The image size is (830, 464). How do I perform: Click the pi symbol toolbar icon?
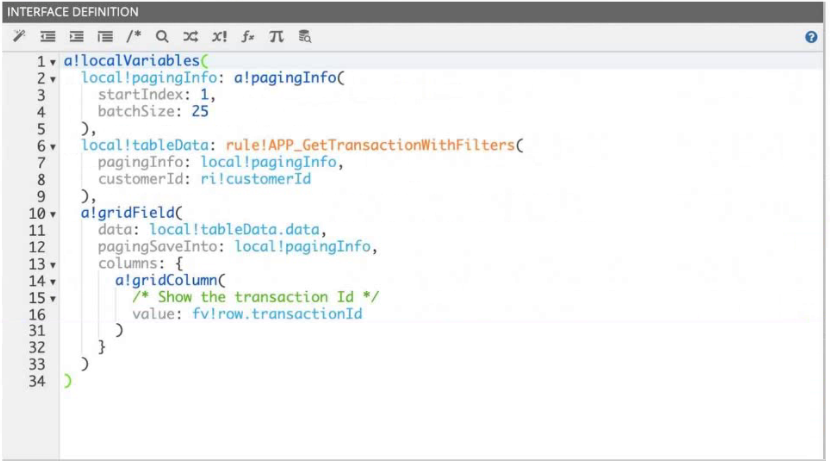pyautogui.click(x=277, y=36)
